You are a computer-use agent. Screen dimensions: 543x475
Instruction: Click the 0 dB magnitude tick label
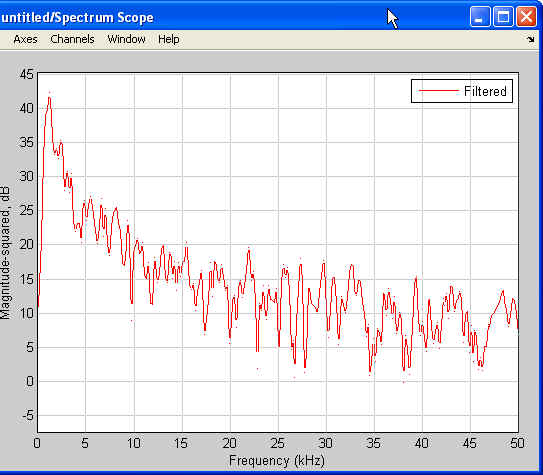(x=30, y=381)
